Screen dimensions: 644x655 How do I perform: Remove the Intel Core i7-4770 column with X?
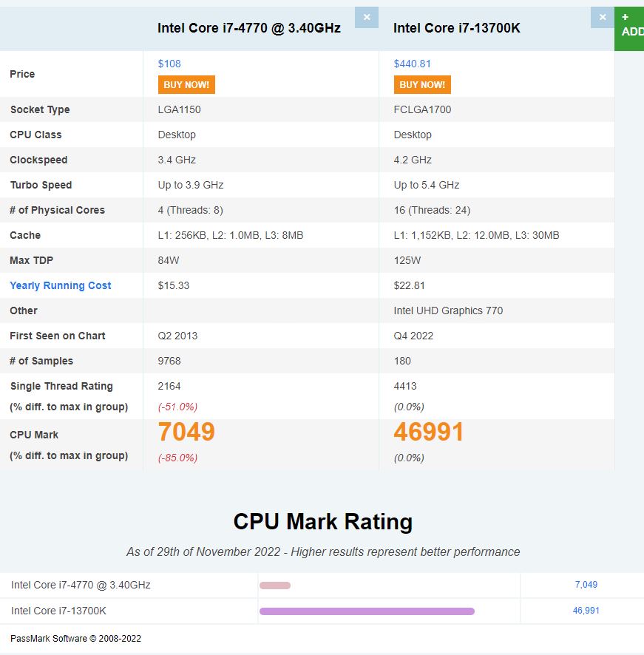pyautogui.click(x=366, y=17)
